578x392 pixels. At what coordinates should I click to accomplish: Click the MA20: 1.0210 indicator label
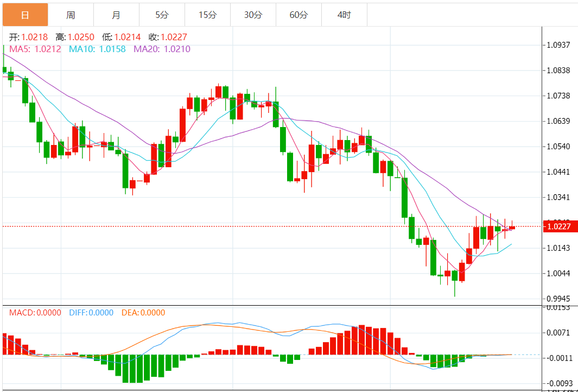[x=162, y=49]
